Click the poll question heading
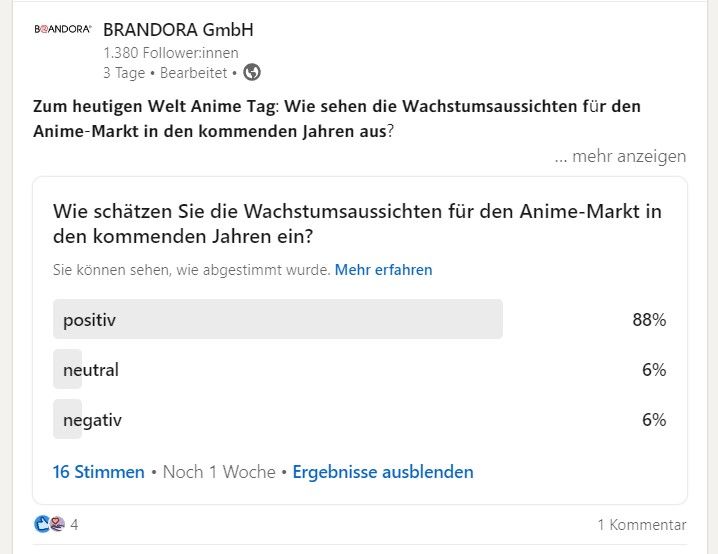The height and width of the screenshot is (554, 718). (357, 224)
